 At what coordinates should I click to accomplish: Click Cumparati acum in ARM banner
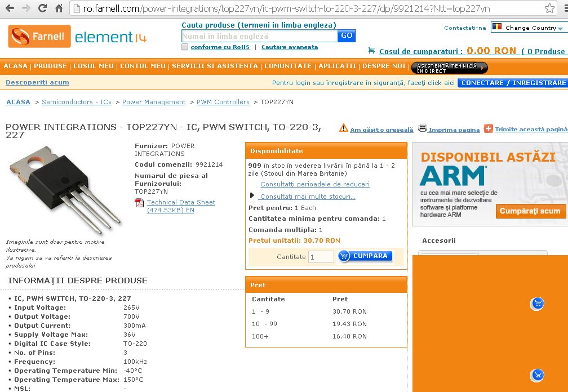point(530,211)
